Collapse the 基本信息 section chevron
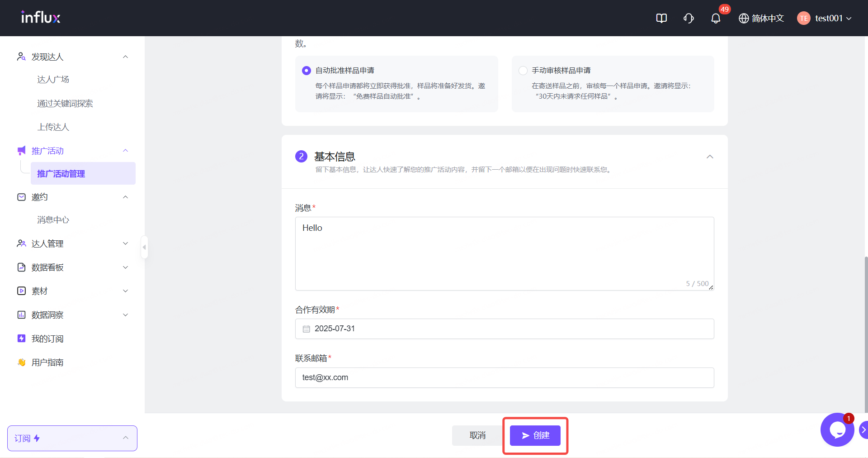Viewport: 868px width, 458px height. point(710,157)
